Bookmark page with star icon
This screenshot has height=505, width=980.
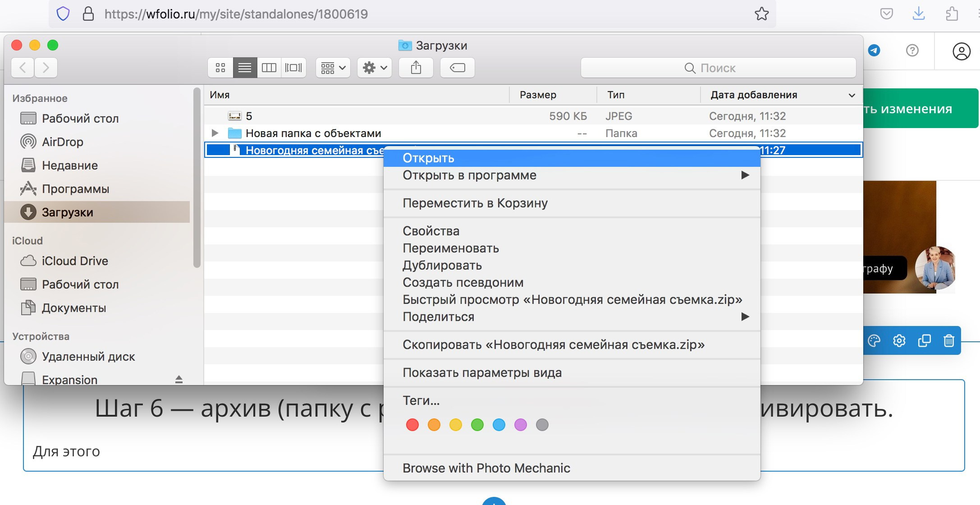pyautogui.click(x=761, y=14)
